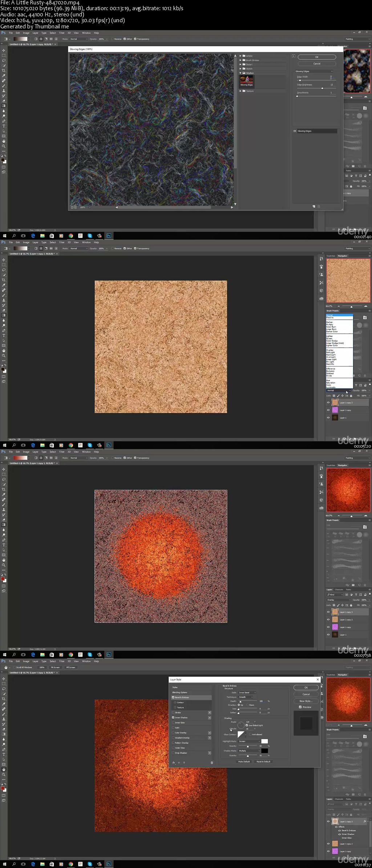Open the Glowing Edges filter name dropdown
Image resolution: width=372 pixels, height=868 pixels.
coord(314,71)
